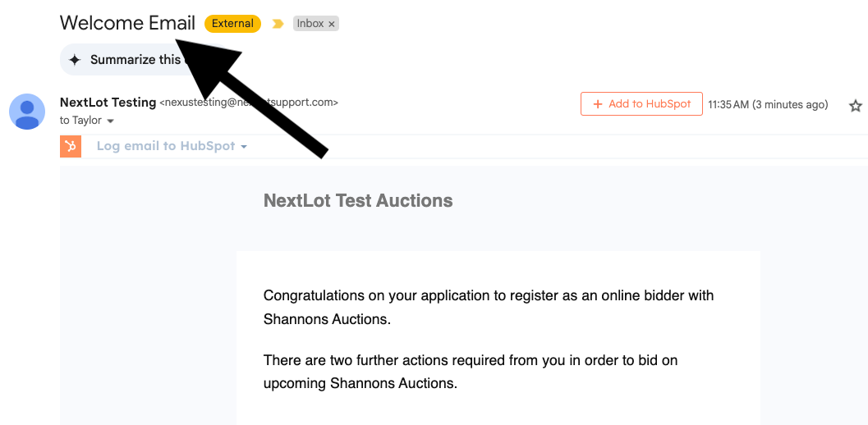Click the plus icon in Add to HubSpot
This screenshot has height=425, width=868.
(x=597, y=104)
